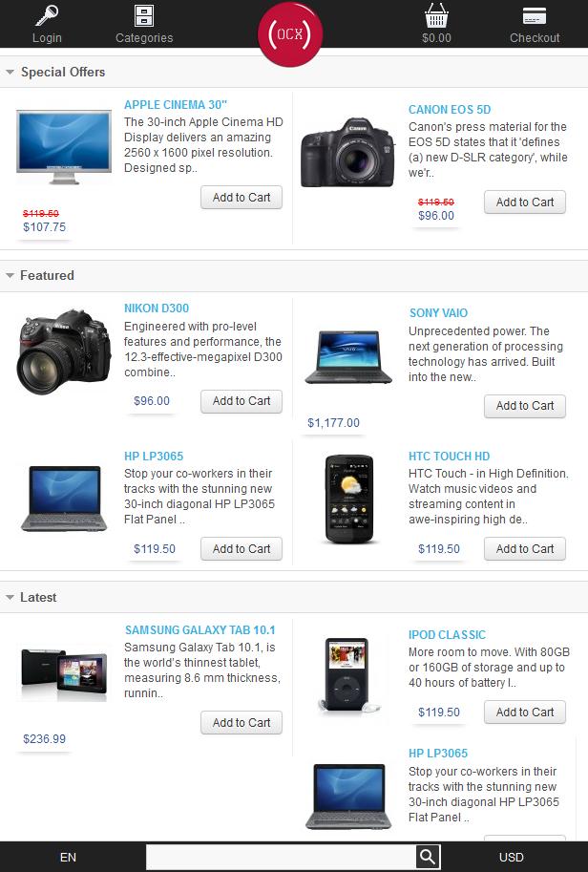Collapse the Latest section
This screenshot has width=588, height=872.
(10, 598)
